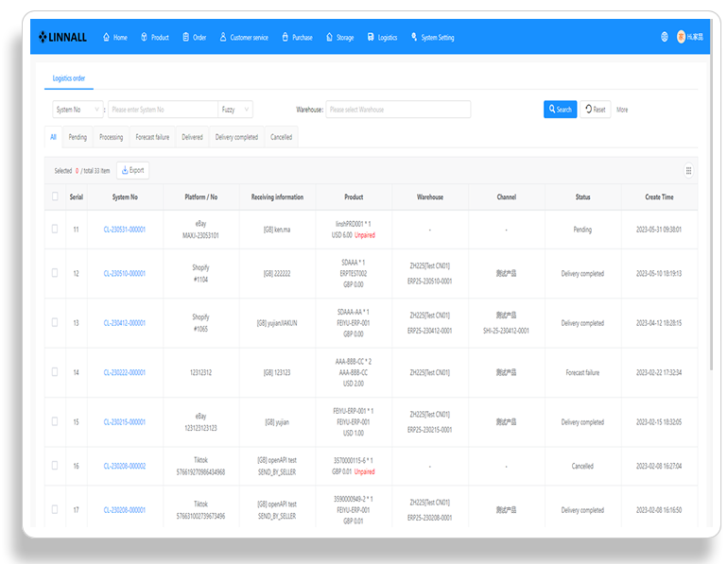Expand the System No dropdown
The height and width of the screenshot is (564, 728).
tap(78, 110)
